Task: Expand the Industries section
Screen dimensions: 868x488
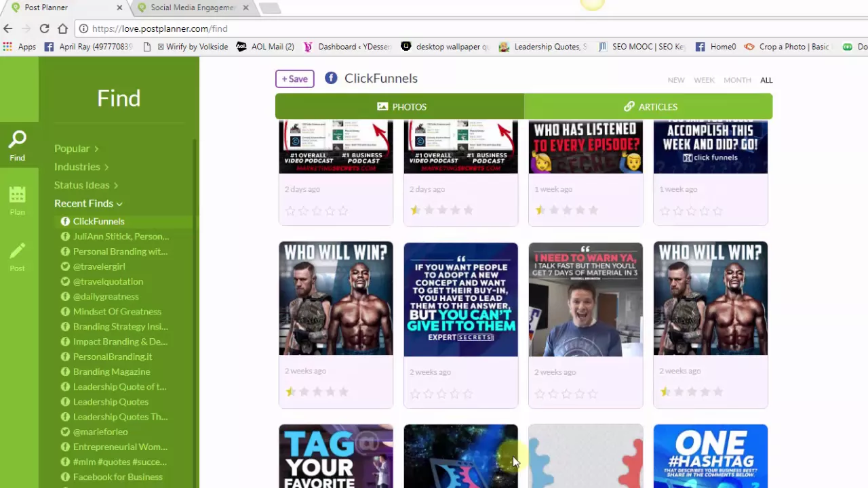Action: [81, 167]
